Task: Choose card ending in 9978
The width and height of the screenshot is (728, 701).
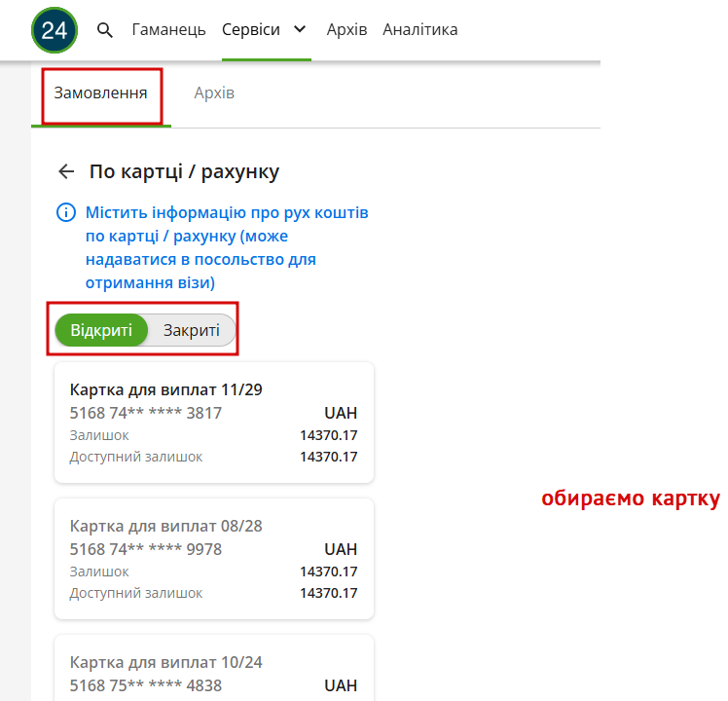Action: 214,559
